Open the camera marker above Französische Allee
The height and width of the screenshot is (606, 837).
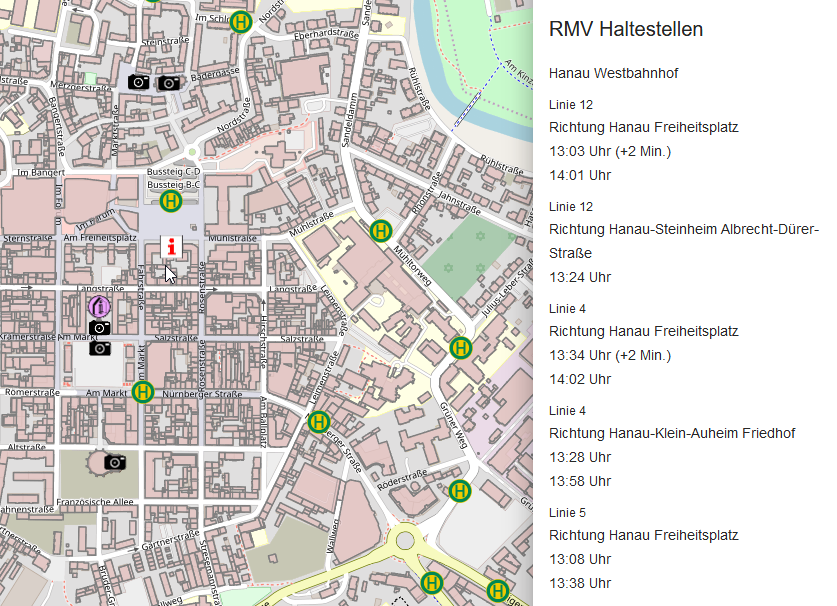(115, 462)
